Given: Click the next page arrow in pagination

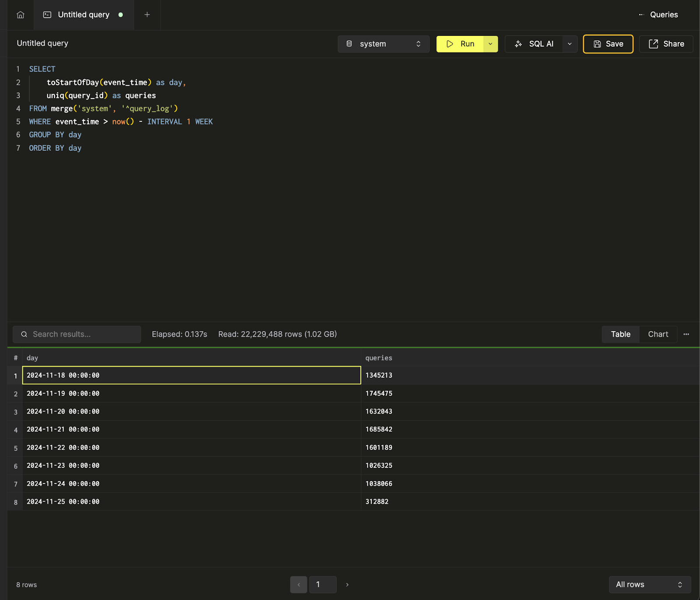Looking at the screenshot, I should pyautogui.click(x=347, y=584).
